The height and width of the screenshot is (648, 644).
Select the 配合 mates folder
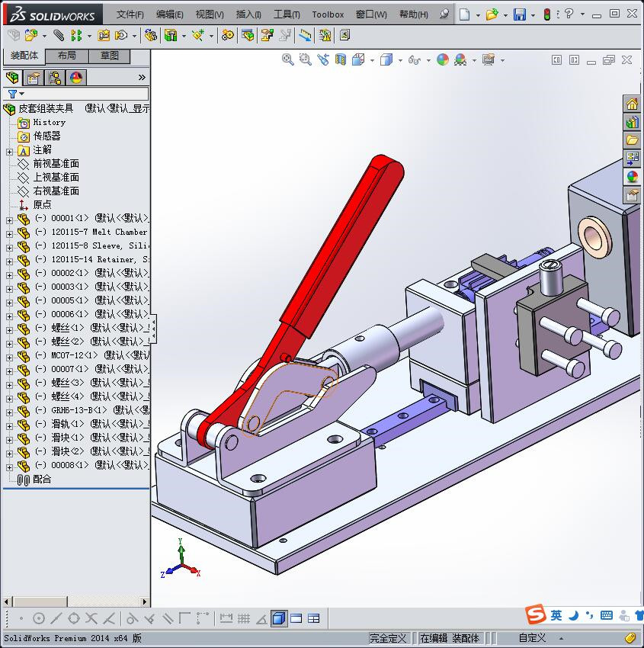(x=42, y=480)
